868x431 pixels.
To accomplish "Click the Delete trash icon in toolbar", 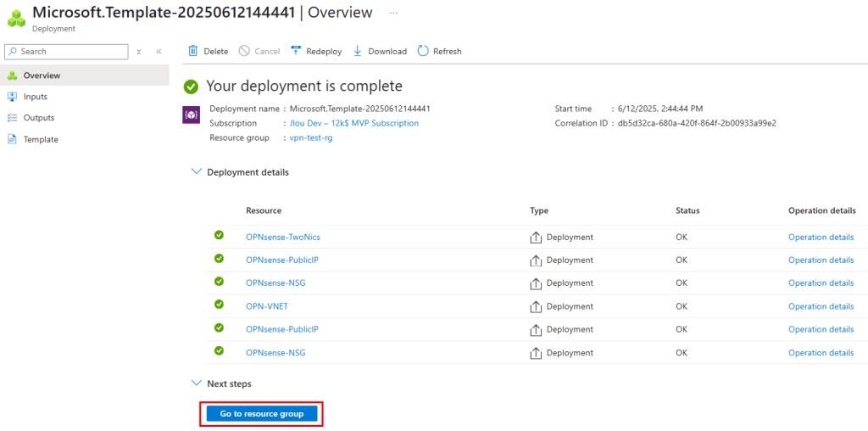I will pos(193,51).
